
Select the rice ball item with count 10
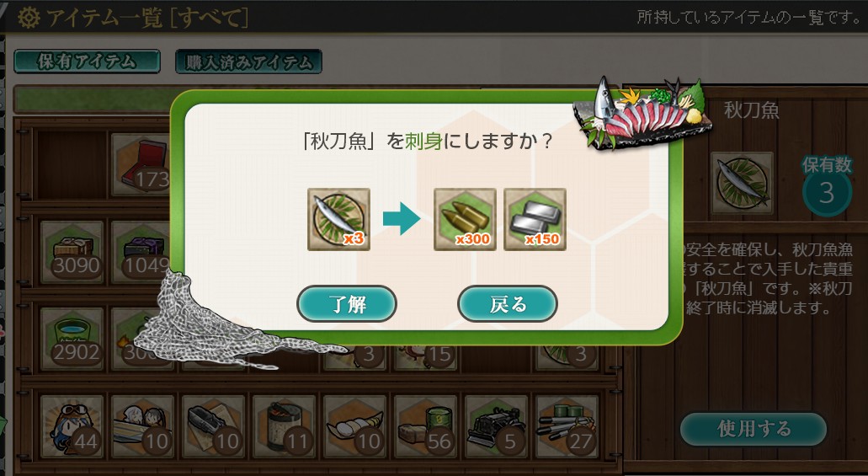pyautogui.click(x=354, y=426)
